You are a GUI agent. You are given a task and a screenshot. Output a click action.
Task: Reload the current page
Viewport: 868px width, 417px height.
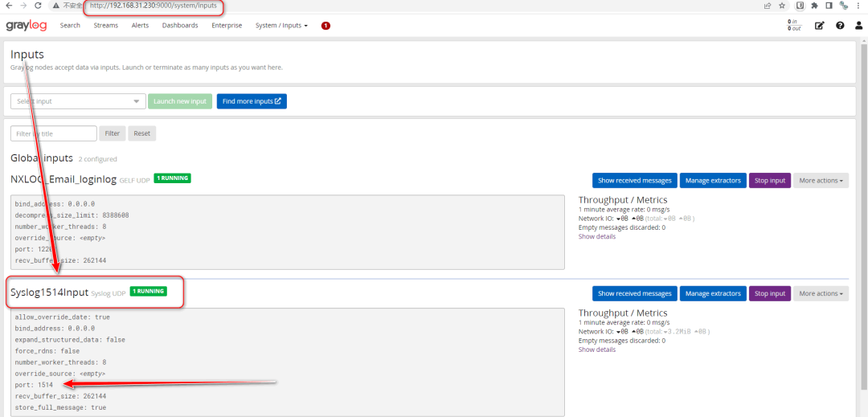click(39, 6)
